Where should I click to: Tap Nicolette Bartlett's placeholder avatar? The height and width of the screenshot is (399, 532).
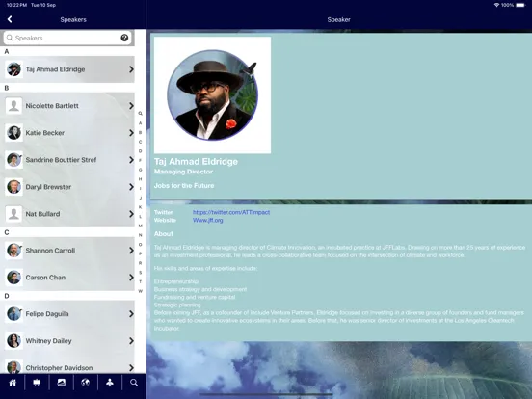click(13, 105)
